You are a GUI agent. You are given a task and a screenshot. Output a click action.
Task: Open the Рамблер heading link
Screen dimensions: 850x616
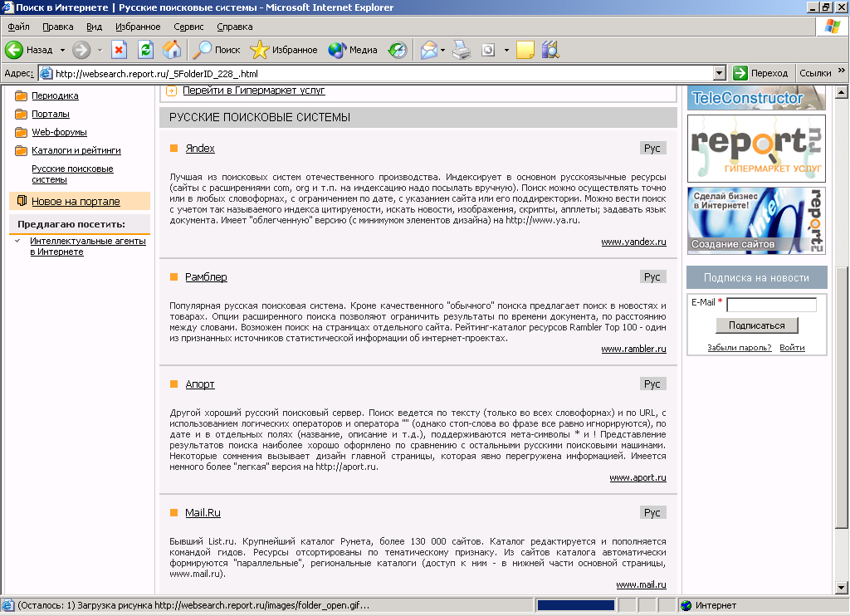(206, 276)
